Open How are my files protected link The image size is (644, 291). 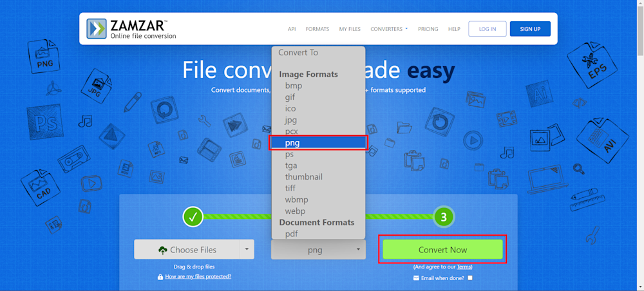pyautogui.click(x=198, y=277)
